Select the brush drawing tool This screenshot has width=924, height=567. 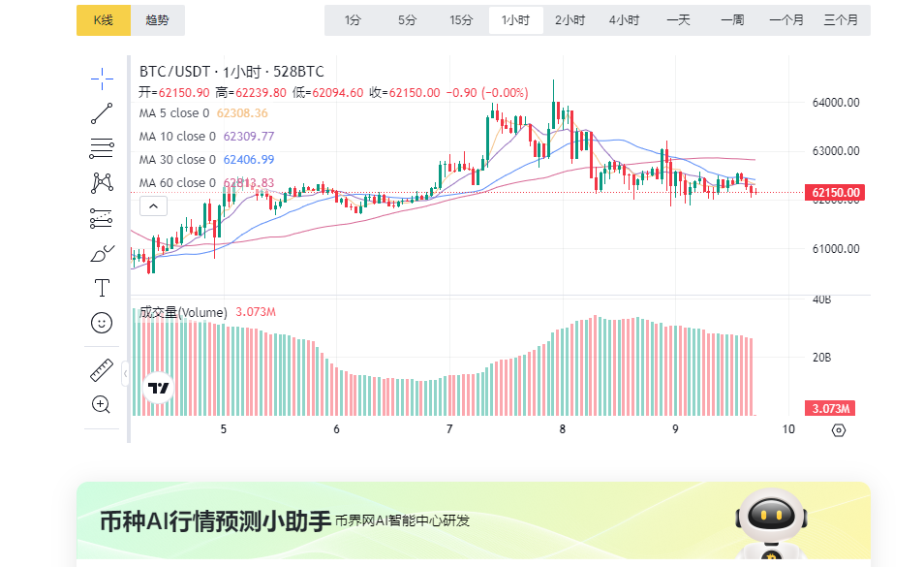(x=102, y=253)
